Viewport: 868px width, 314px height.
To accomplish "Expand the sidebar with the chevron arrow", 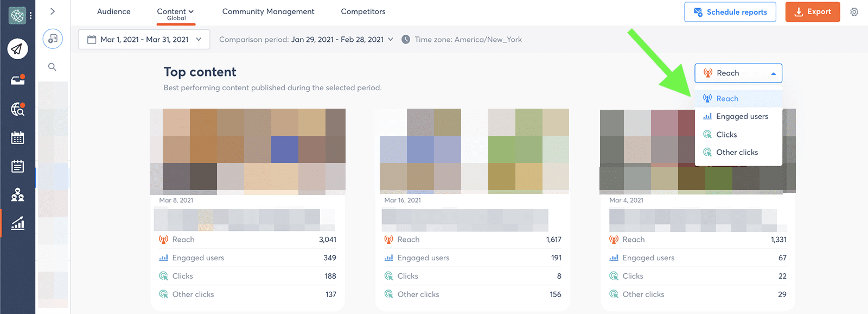I will (x=53, y=11).
